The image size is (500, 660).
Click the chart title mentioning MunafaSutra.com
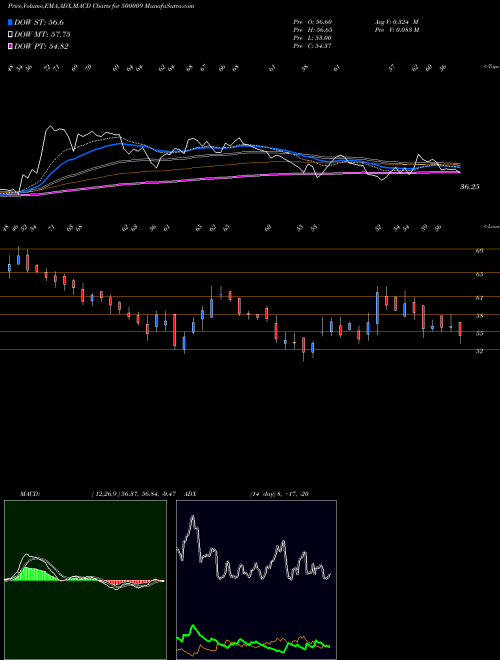[101, 7]
